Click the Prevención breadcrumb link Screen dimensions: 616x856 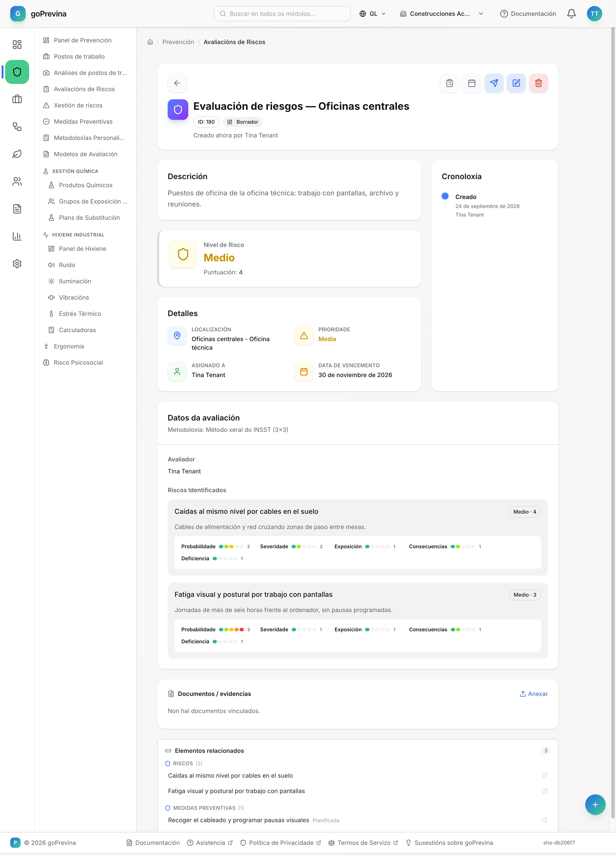tap(178, 42)
